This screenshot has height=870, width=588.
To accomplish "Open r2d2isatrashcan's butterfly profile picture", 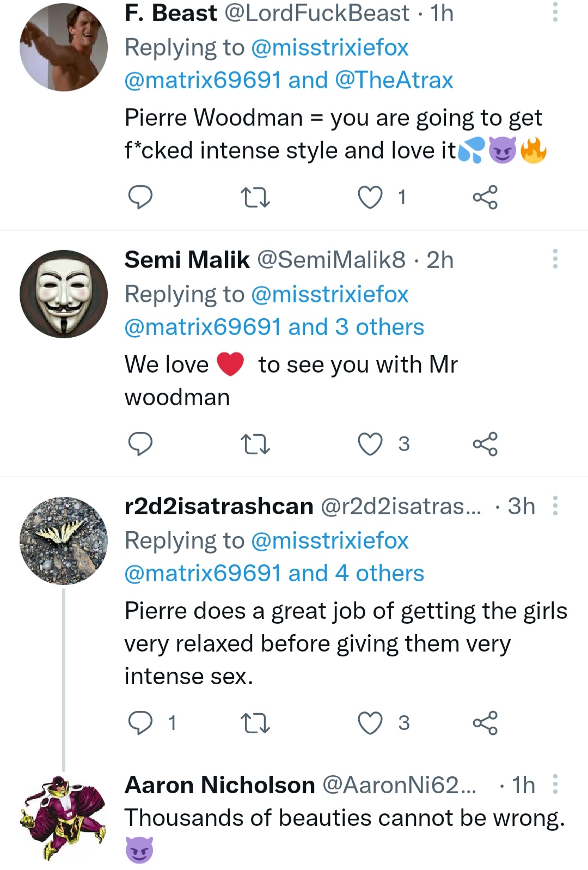I will 64,540.
